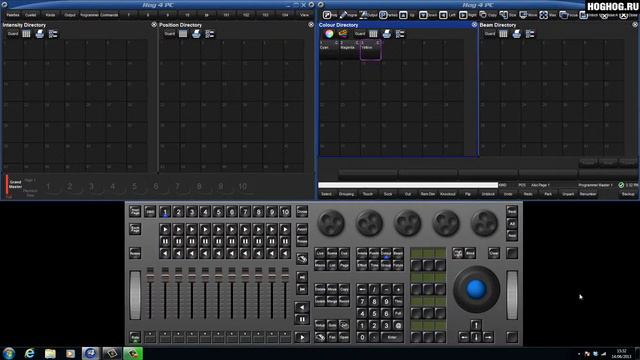Viewport: 640px width, 360px height.
Task: Toggle Guard in Colour Directory
Action: 360,34
